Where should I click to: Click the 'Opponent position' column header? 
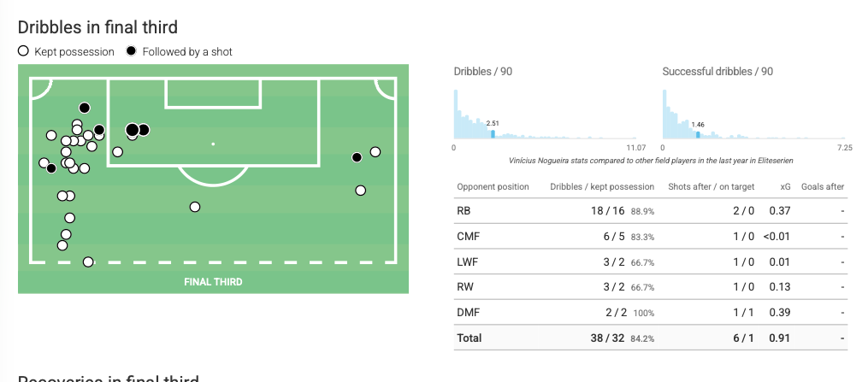point(493,186)
